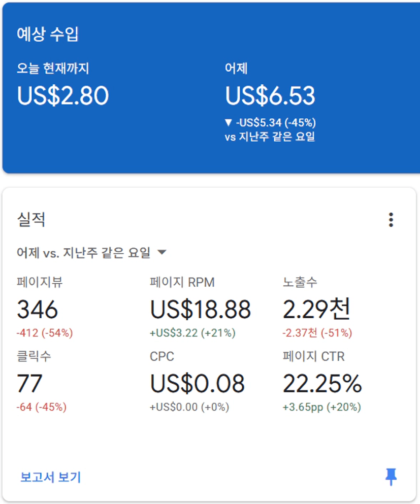Click the -412 (-54%) pageview change

click(45, 333)
